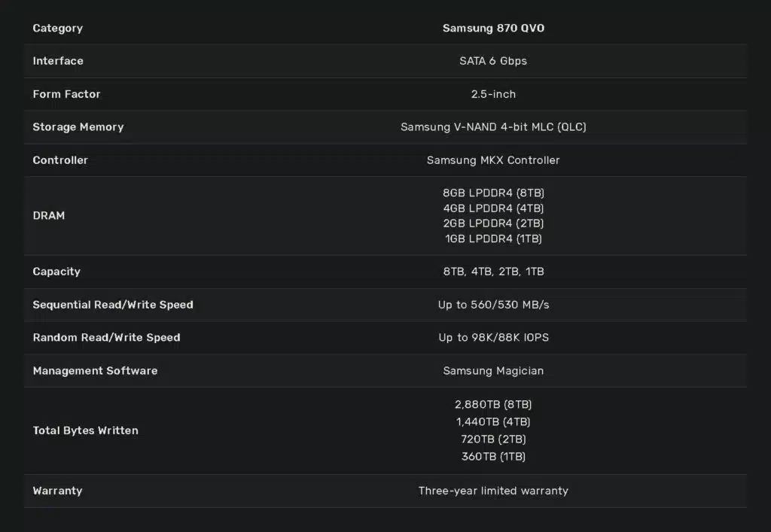Click the Samsung 870 QVO column header
The image size is (771, 532).
point(493,28)
